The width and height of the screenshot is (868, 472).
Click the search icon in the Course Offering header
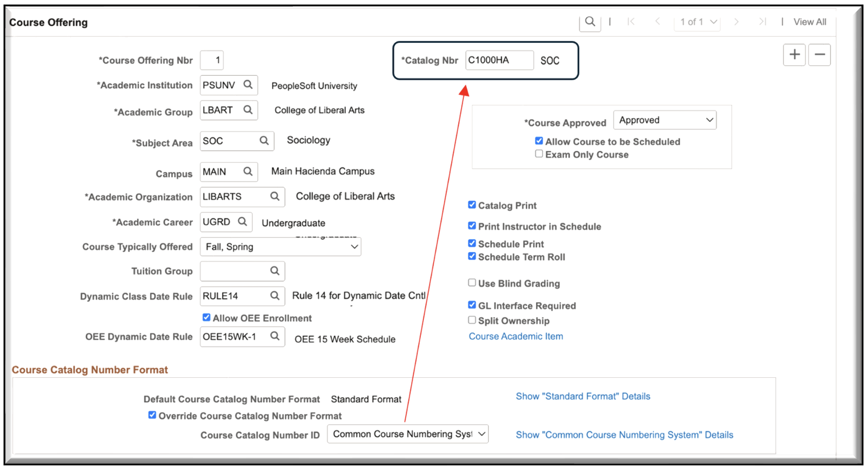coord(590,22)
